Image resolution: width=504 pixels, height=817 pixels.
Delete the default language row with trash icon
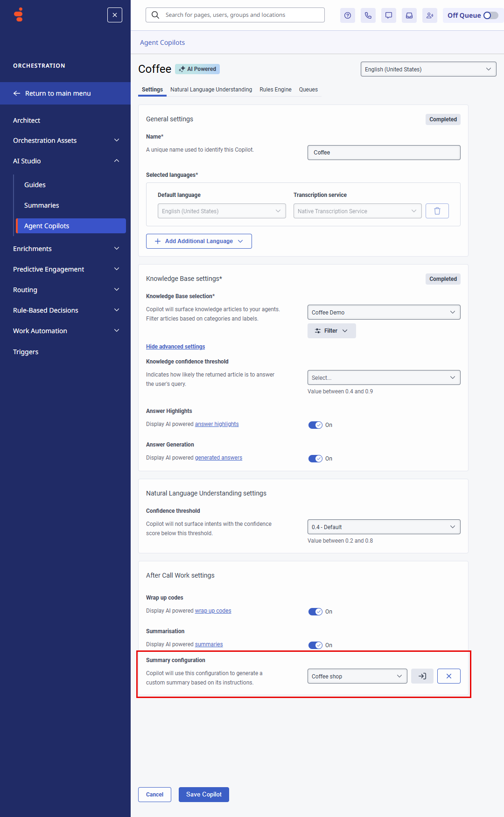point(437,211)
